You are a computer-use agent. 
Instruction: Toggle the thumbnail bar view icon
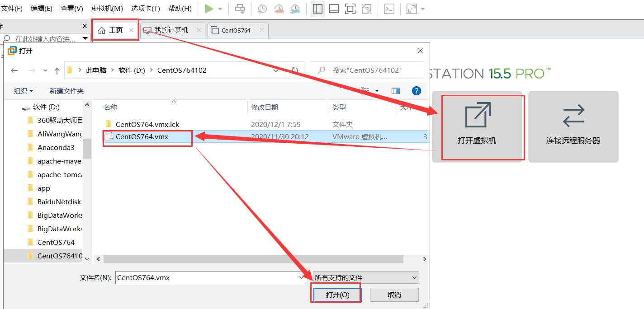(x=334, y=9)
